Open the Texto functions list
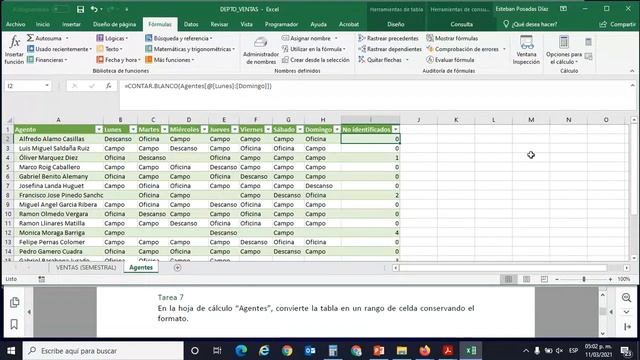 coord(109,49)
